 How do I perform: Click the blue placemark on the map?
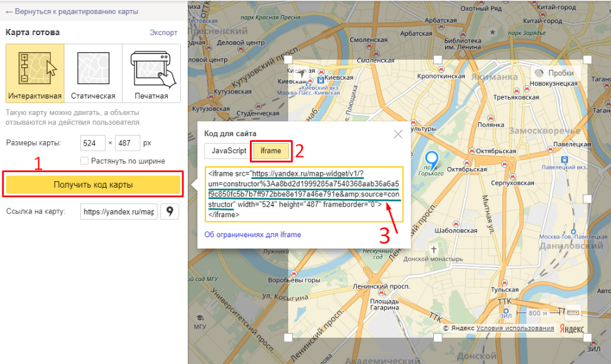pos(431,161)
